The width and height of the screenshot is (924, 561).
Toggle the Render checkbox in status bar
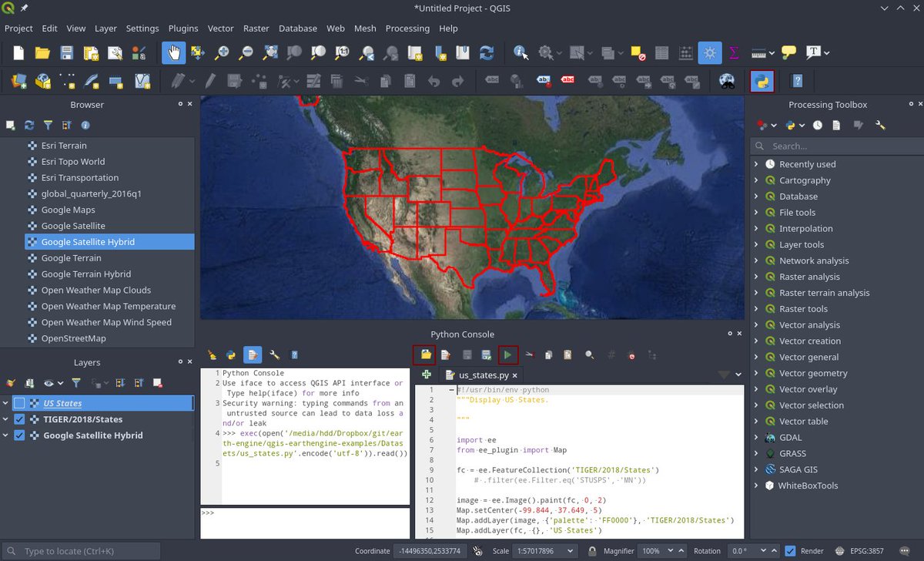790,551
